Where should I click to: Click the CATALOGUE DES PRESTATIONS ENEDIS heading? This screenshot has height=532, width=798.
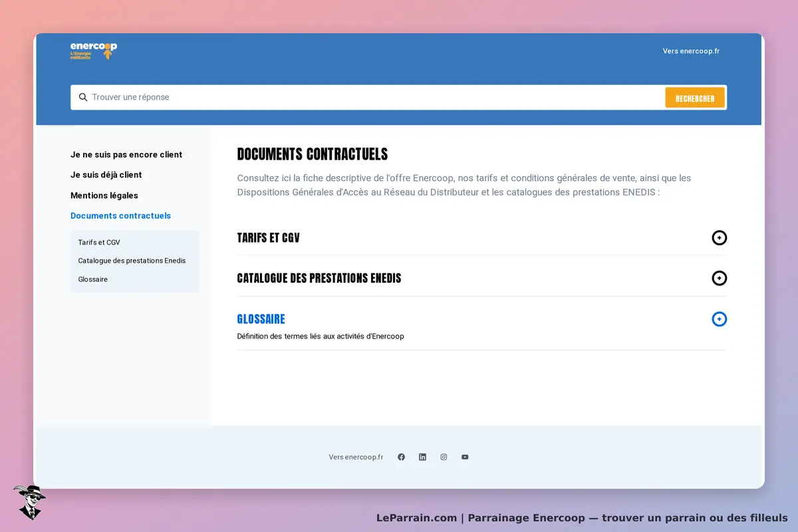coord(319,279)
